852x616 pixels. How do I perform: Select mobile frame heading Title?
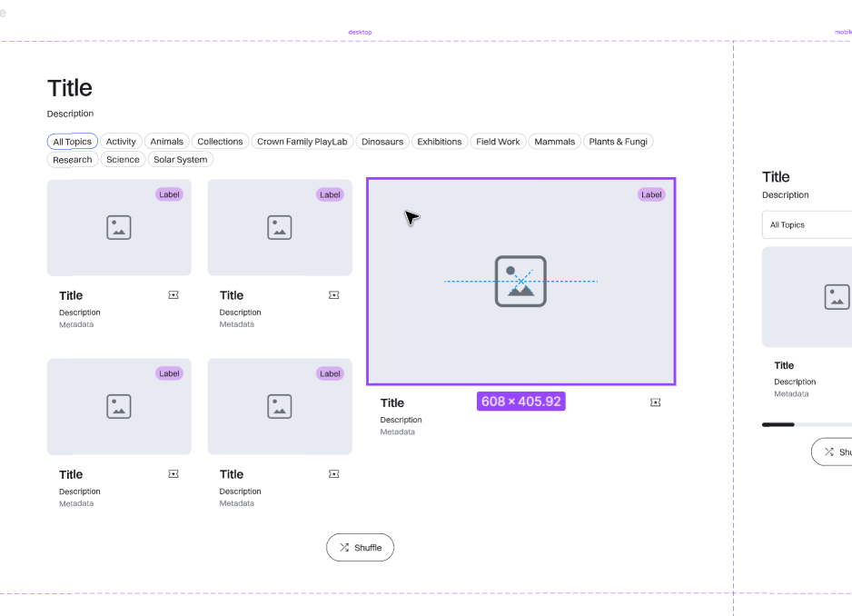click(776, 176)
